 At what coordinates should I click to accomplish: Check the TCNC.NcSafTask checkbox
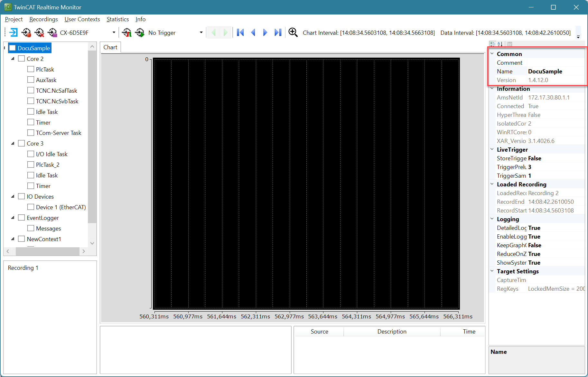(31, 90)
